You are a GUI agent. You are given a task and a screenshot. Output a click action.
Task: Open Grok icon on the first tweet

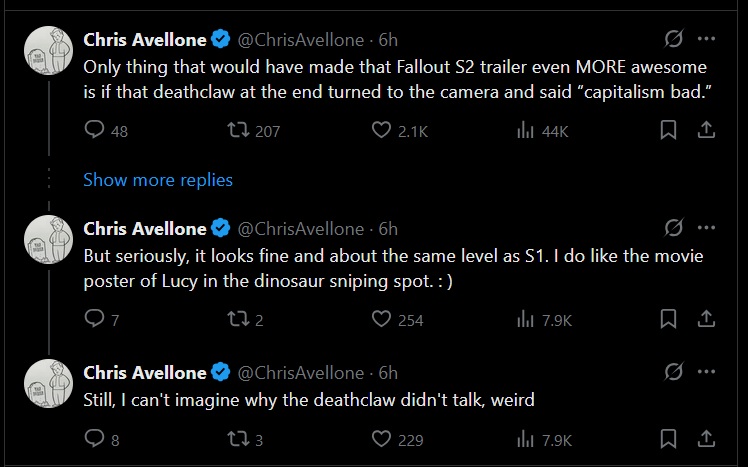[x=674, y=40]
